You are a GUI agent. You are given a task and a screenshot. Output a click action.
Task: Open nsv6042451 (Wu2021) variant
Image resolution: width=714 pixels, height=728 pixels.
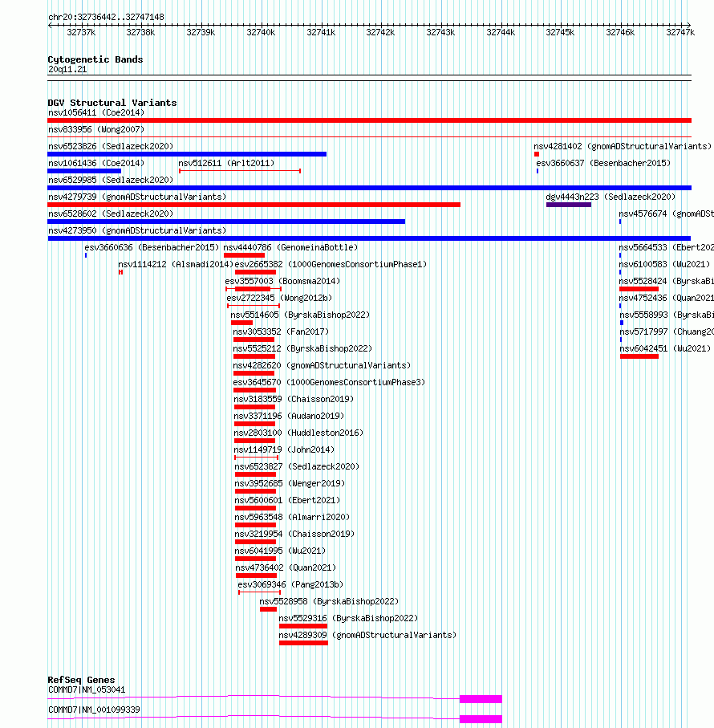point(665,348)
